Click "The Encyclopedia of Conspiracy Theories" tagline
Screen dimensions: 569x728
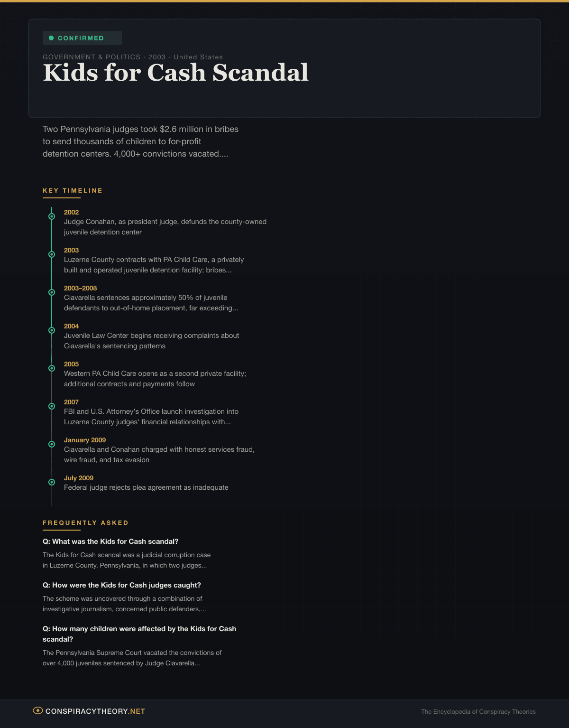pyautogui.click(x=478, y=711)
